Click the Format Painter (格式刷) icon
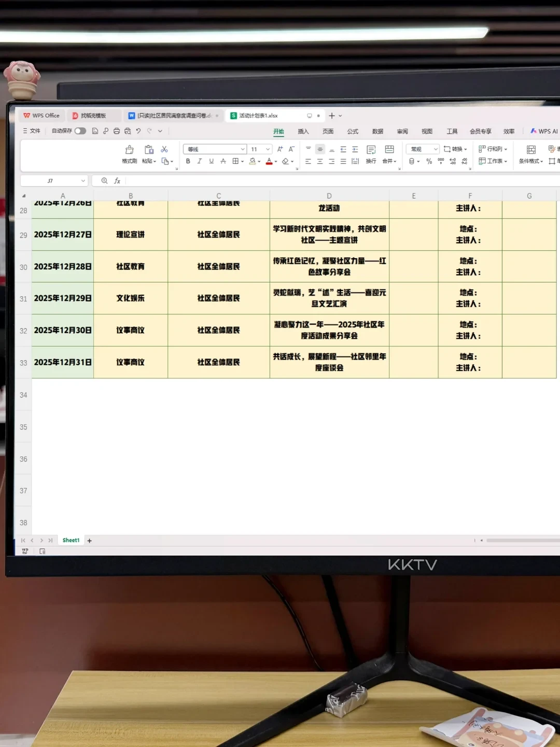Image resolution: width=560 pixels, height=747 pixels. 130,149
